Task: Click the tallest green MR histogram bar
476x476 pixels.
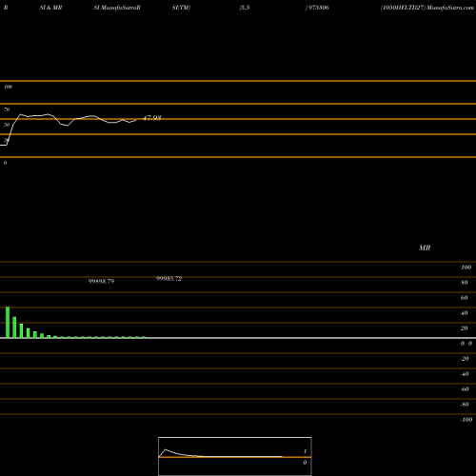Action: pos(8,322)
